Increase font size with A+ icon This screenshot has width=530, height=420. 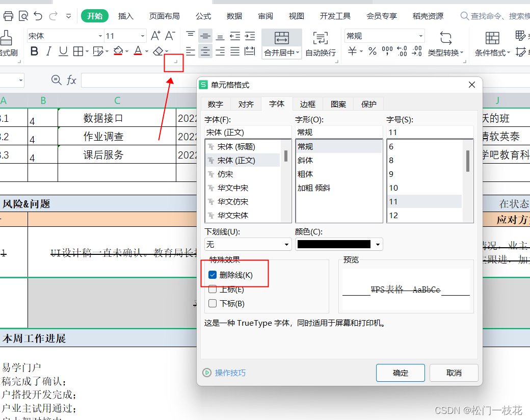(x=155, y=36)
